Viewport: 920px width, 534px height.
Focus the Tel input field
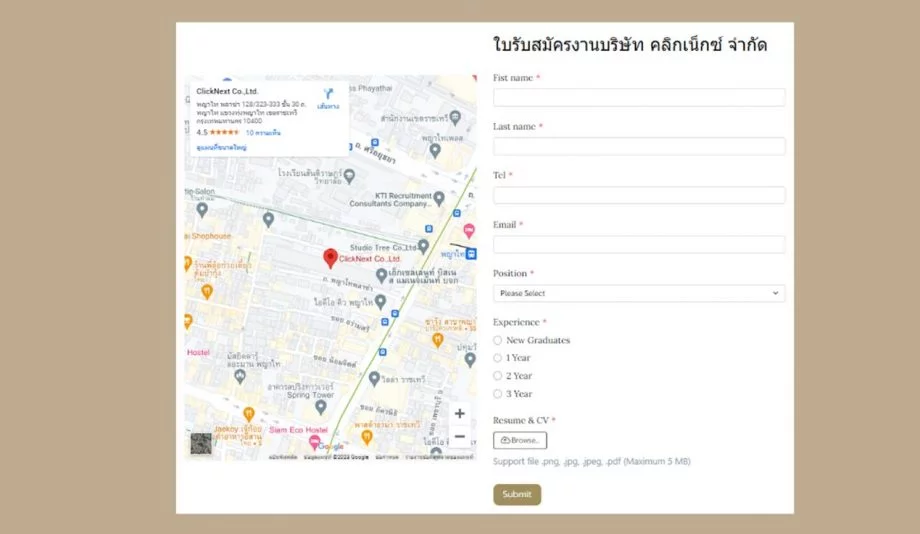pos(639,195)
